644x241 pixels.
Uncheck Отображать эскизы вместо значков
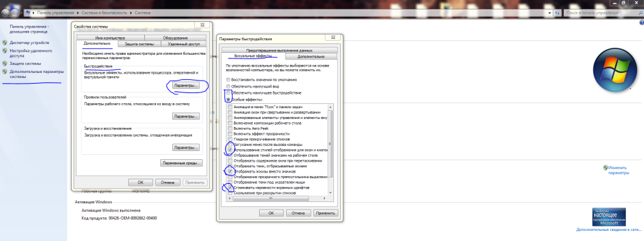pyautogui.click(x=230, y=171)
